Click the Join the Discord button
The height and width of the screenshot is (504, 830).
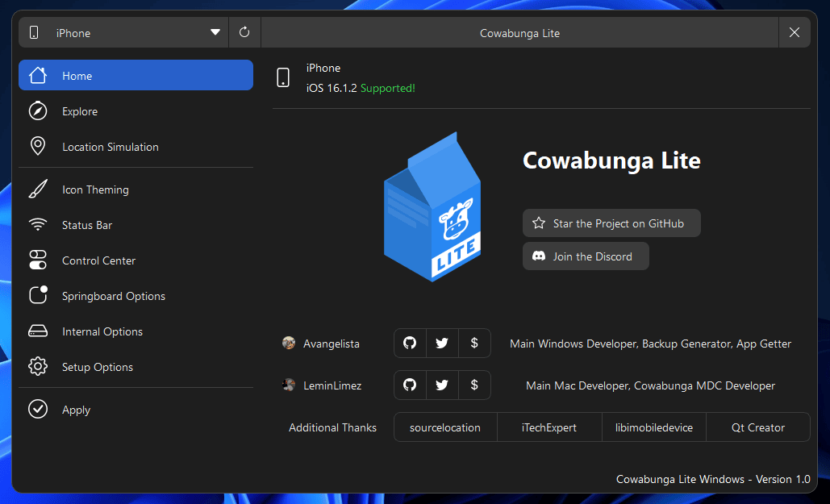[586, 256]
